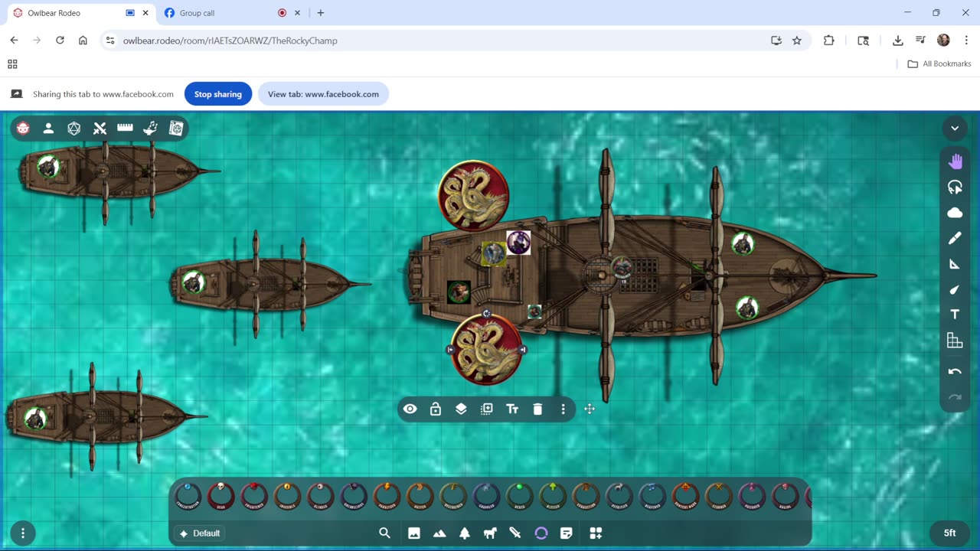Select the Measure triangle ruler tool

955,264
